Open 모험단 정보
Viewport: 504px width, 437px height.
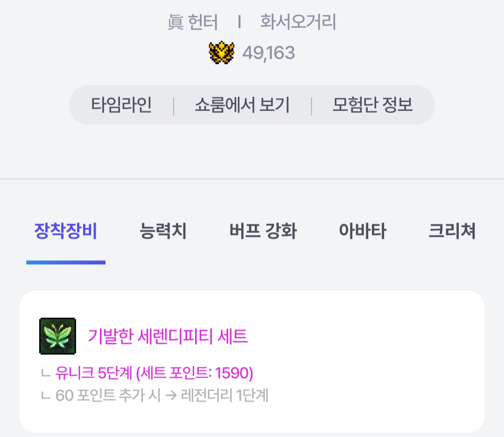point(372,105)
